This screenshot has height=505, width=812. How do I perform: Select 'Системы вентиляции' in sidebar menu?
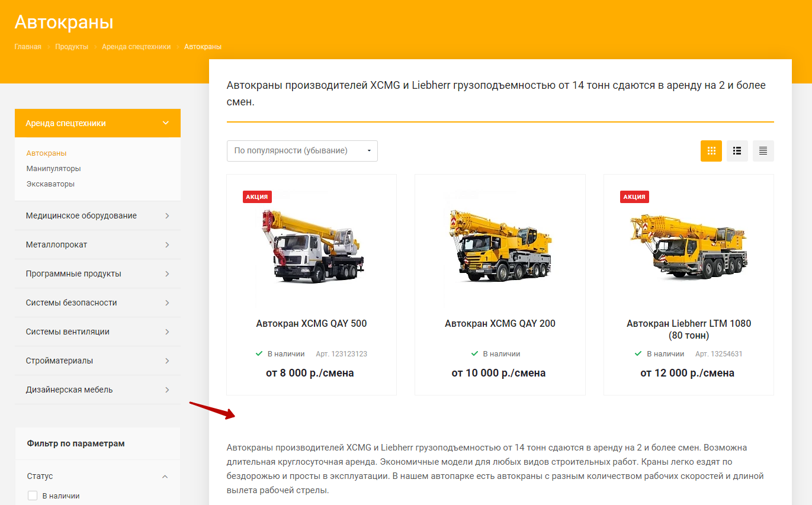click(68, 332)
